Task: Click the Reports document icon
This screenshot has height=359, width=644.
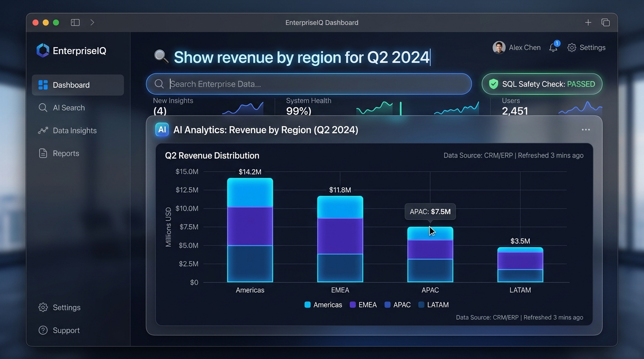Action: tap(43, 154)
